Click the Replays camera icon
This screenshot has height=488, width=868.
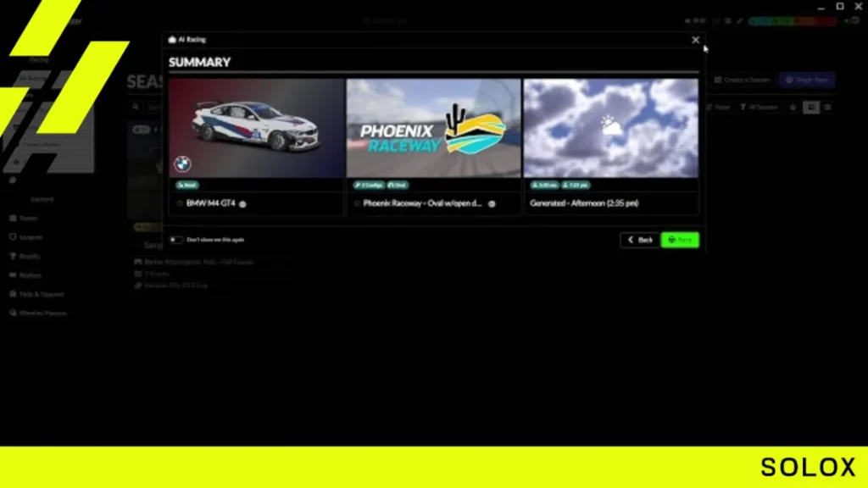click(13, 275)
